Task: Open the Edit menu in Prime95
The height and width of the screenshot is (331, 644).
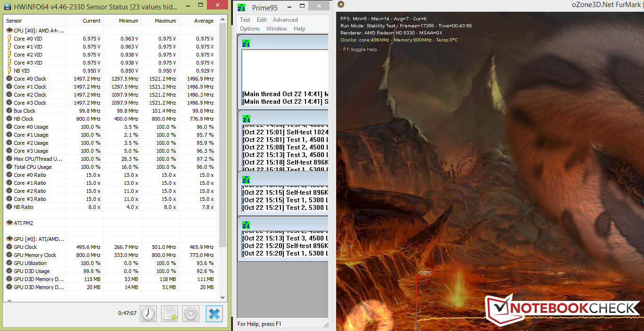Action: [262, 20]
